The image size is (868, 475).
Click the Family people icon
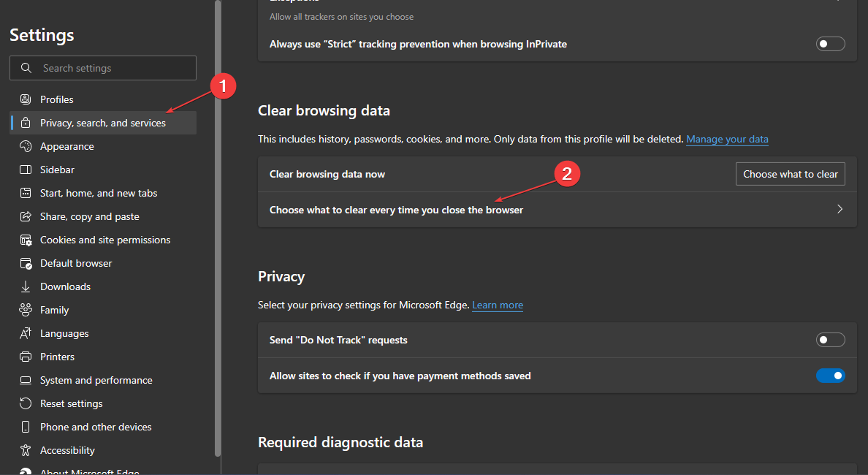point(26,310)
